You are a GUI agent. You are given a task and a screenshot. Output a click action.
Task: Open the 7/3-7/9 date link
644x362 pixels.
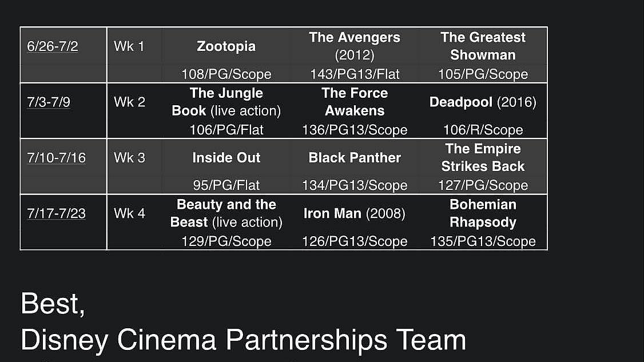(49, 102)
